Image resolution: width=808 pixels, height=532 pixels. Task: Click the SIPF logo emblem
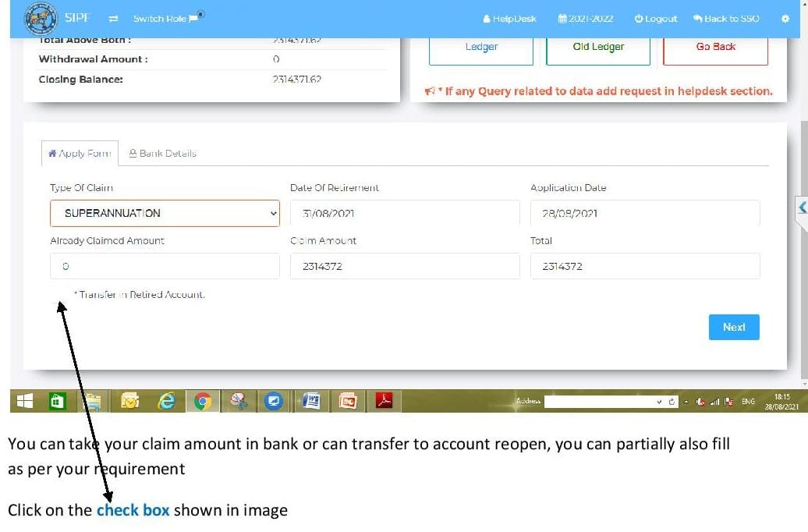39,17
